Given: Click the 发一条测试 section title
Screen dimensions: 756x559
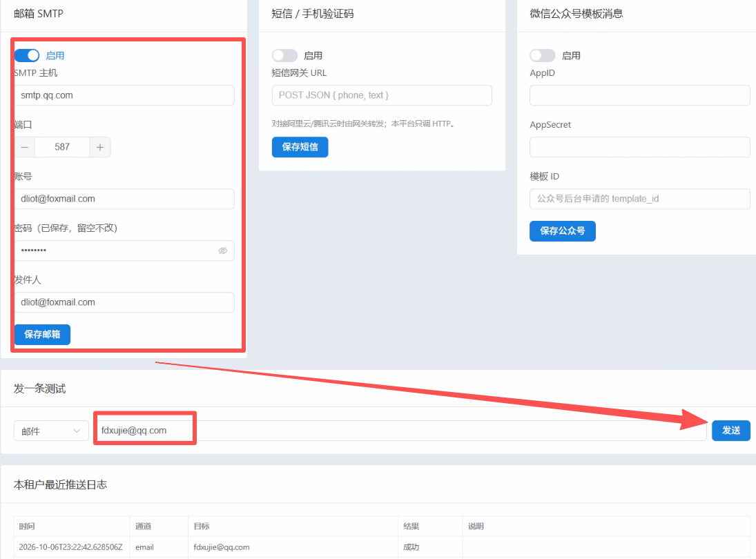Looking at the screenshot, I should coord(39,389).
